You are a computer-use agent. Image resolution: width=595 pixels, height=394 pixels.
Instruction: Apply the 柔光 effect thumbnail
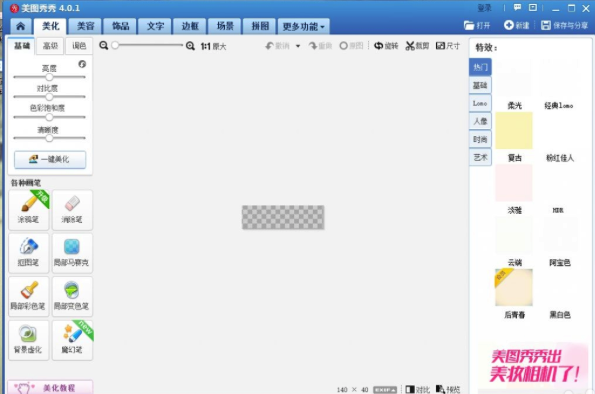[514, 78]
